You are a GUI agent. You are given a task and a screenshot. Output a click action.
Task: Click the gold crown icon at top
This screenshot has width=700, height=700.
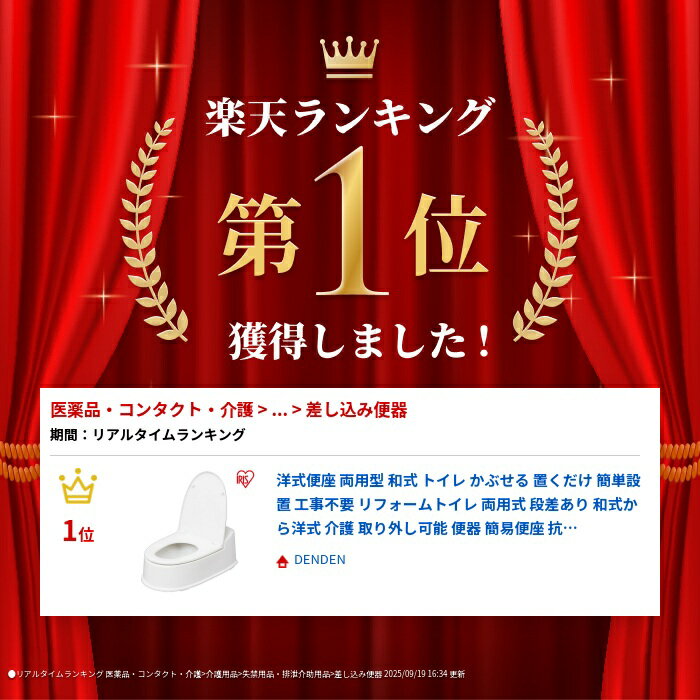coord(349,58)
